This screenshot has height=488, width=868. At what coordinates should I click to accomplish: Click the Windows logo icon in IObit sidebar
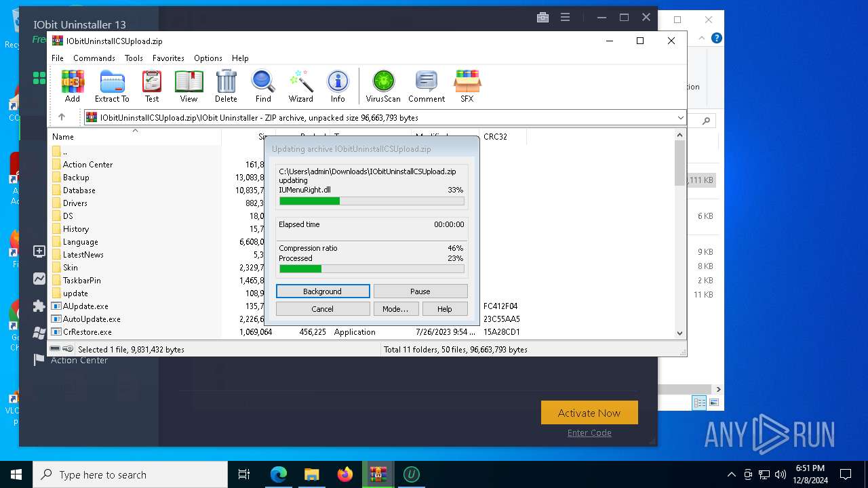tap(39, 333)
